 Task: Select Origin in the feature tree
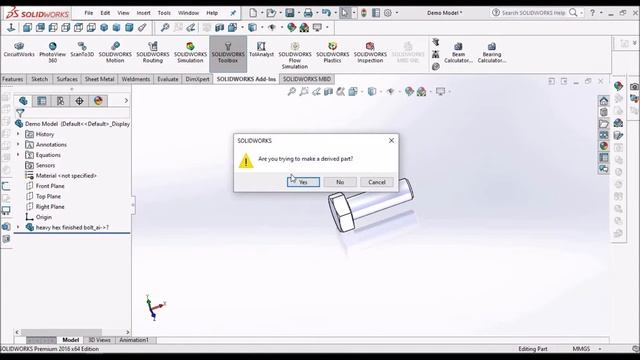coord(38,217)
